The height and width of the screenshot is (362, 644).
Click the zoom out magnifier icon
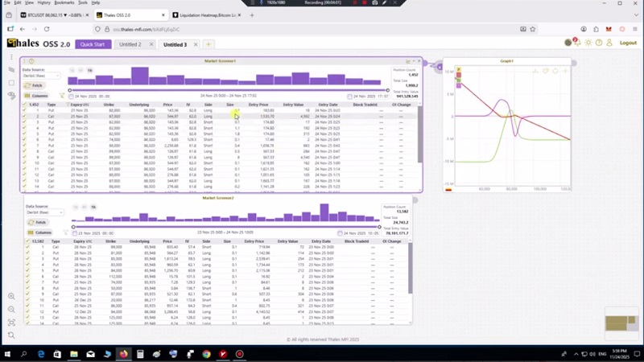[11, 309]
